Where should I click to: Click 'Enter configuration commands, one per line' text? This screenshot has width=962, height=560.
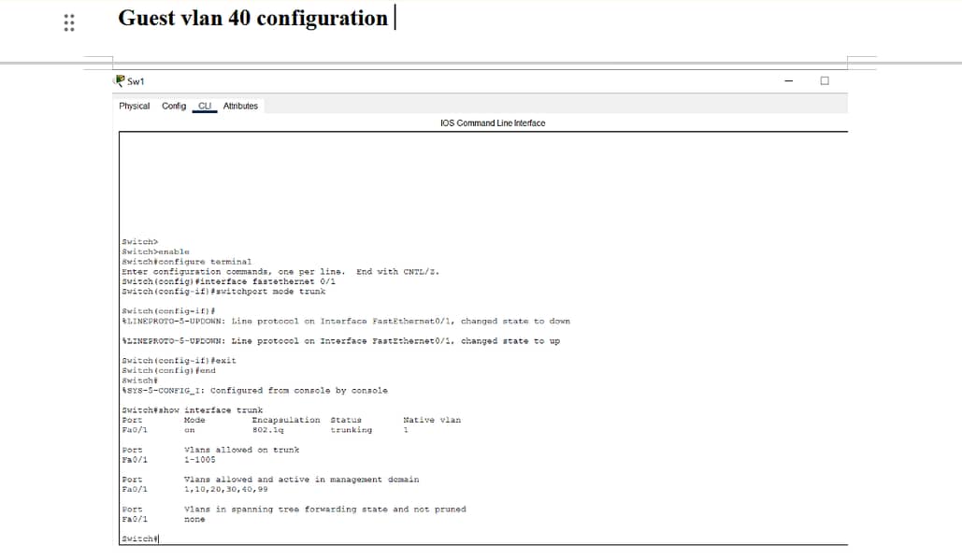(233, 272)
